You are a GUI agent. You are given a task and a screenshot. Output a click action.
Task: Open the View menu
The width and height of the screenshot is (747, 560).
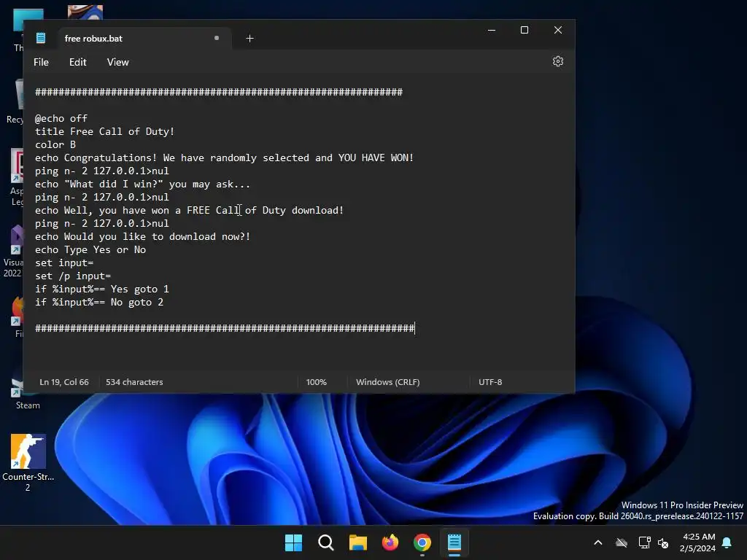[117, 63]
